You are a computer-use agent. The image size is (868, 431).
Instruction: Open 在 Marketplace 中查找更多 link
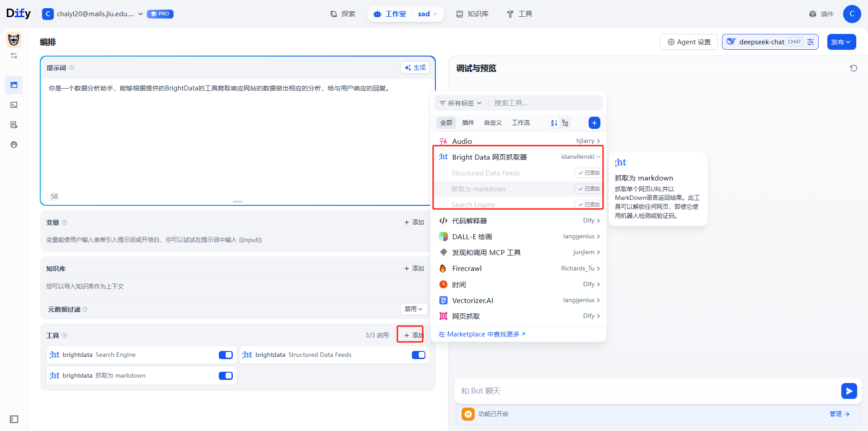(482, 334)
